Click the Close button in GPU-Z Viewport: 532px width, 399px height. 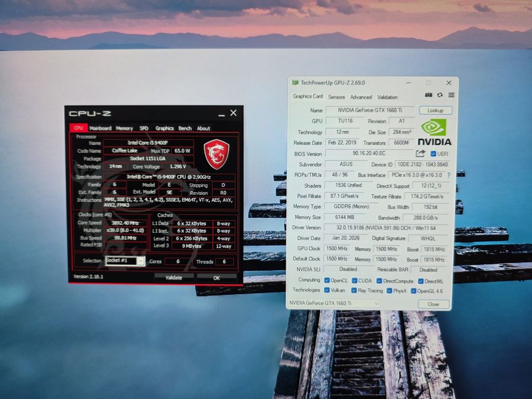[433, 304]
